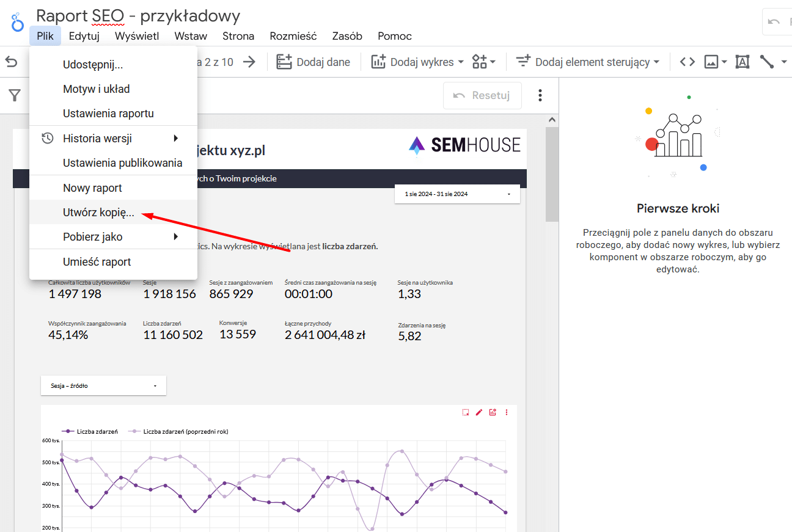
Task: Select the Łączne przychody 2 641 004,48 zł scorecard
Action: pyautogui.click(x=325, y=330)
